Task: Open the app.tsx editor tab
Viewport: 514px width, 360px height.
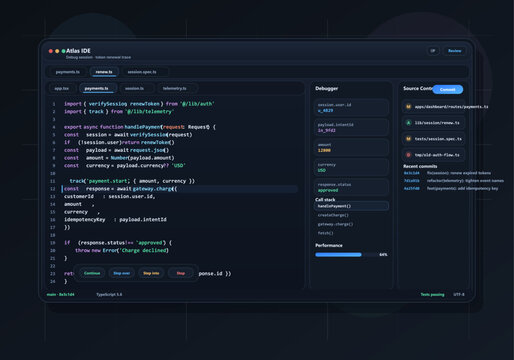Action: (62, 88)
